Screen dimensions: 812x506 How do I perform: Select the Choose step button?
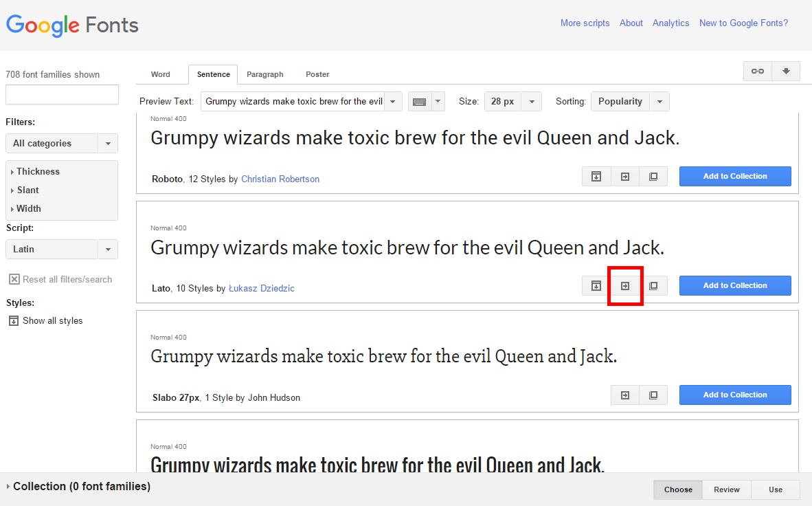678,489
